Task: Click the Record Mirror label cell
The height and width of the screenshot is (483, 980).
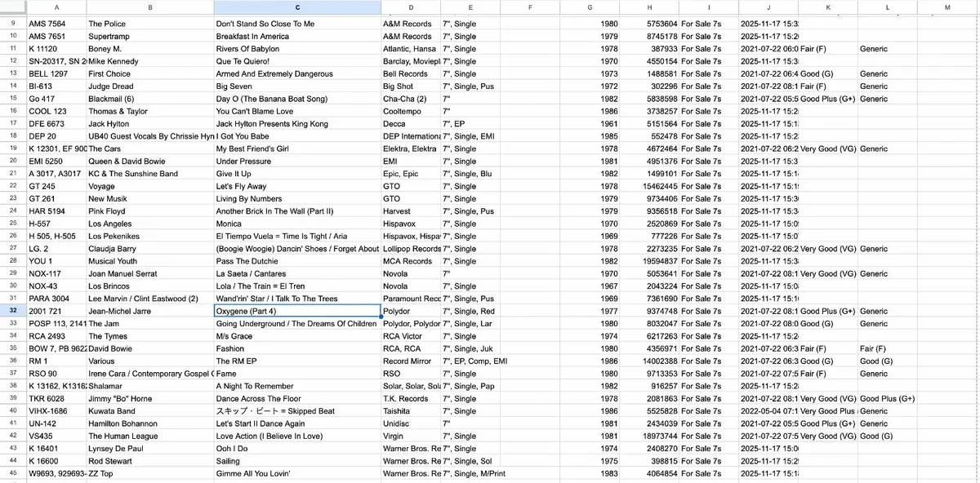Action: pyautogui.click(x=410, y=361)
